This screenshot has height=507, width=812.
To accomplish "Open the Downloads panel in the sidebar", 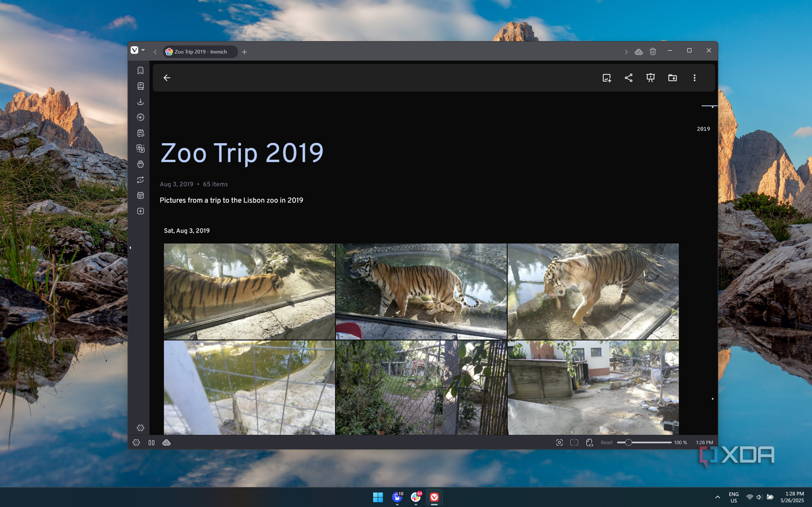I will [x=140, y=102].
